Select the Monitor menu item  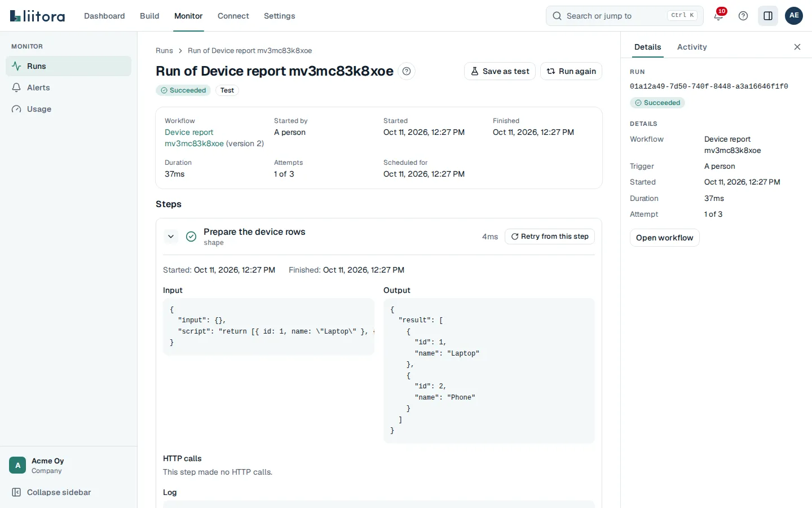click(x=188, y=16)
